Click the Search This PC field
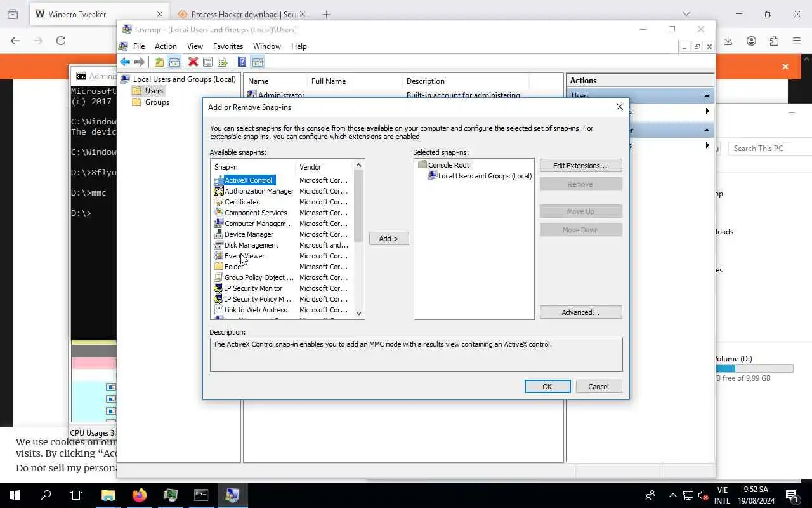The width and height of the screenshot is (812, 508). (771, 149)
